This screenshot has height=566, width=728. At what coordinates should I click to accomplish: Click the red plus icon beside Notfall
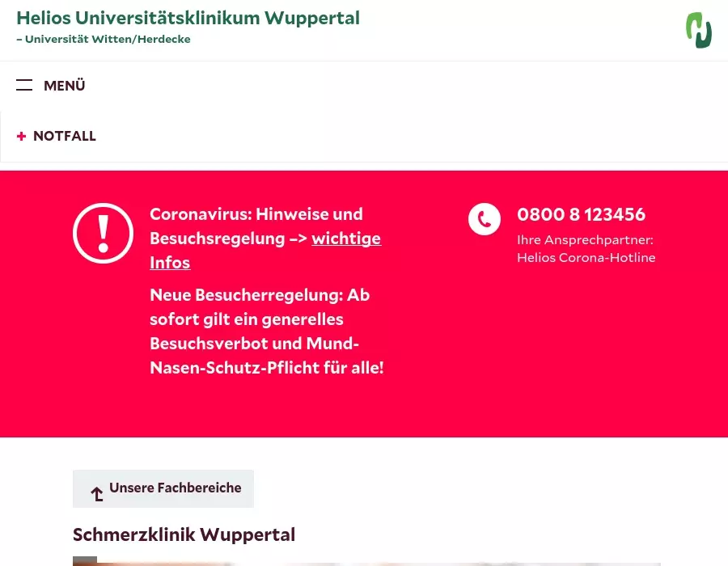pos(21,136)
